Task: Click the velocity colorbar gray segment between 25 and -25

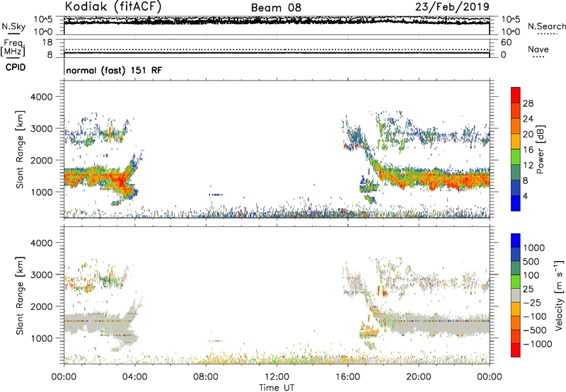Action: point(516,296)
